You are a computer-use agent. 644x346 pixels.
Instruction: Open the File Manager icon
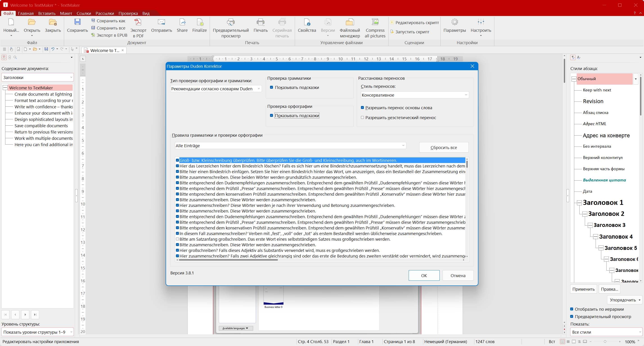click(349, 23)
